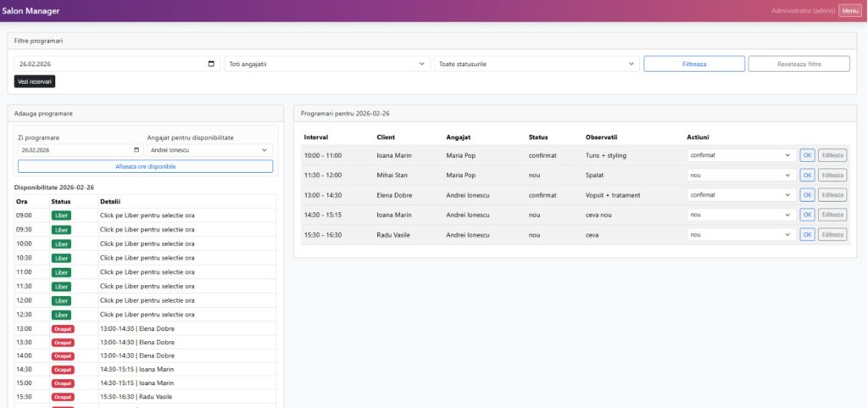Viewport: 868px width, 408px height.
Task: Click the Liber badge for 12:30
Action: [x=62, y=315]
